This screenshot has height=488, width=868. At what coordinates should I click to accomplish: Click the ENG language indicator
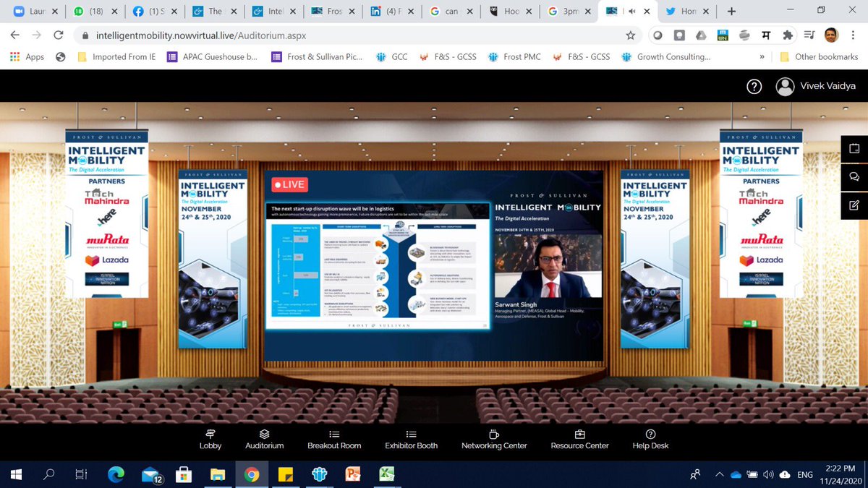804,475
